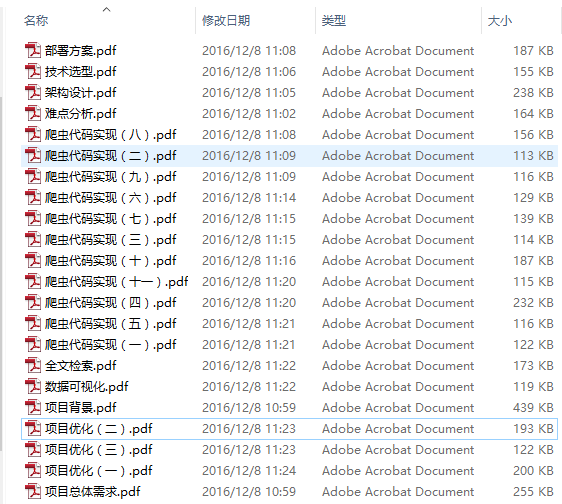Viewport: 562px width, 504px height.
Task: Click the PDF icon of 项目背景.pdf
Action: pos(33,408)
